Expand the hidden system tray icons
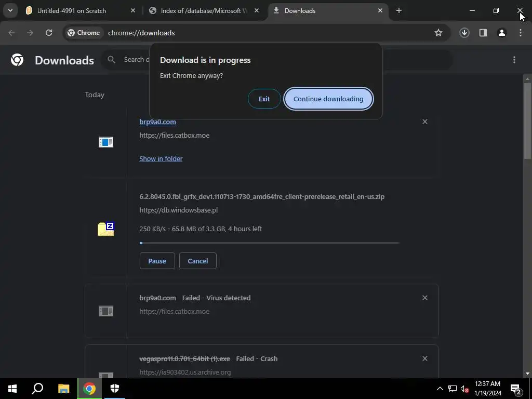 pos(440,389)
